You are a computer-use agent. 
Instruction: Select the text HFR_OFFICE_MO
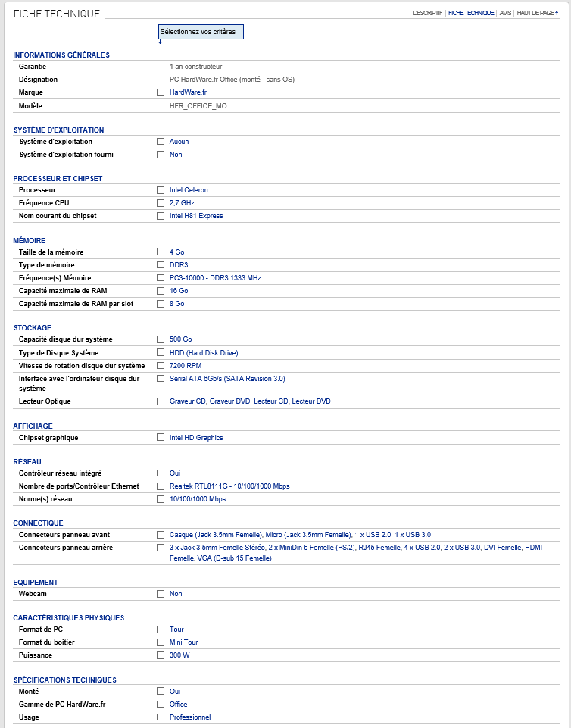pos(198,106)
